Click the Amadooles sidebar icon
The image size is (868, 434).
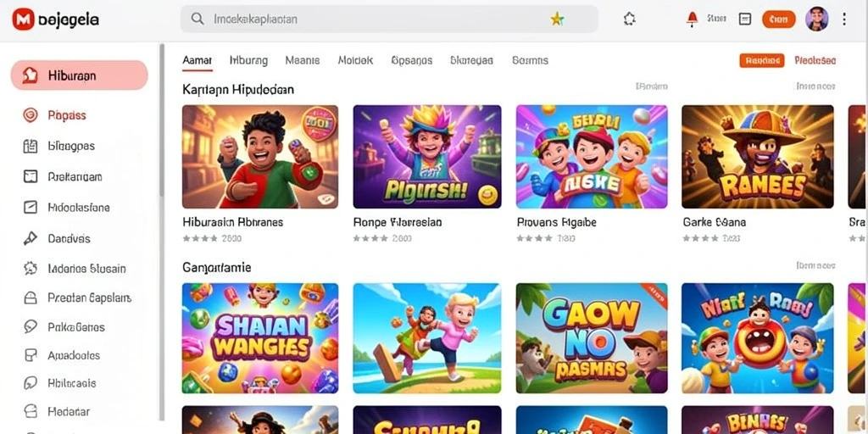[30, 355]
